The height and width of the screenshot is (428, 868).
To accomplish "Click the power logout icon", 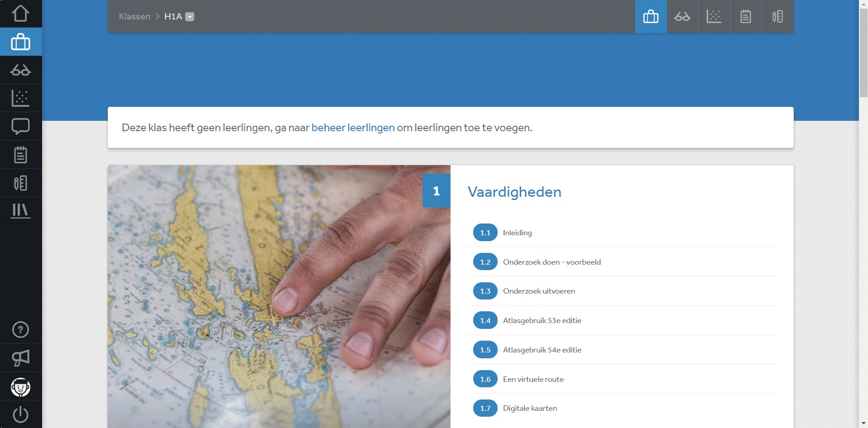I will 21,414.
